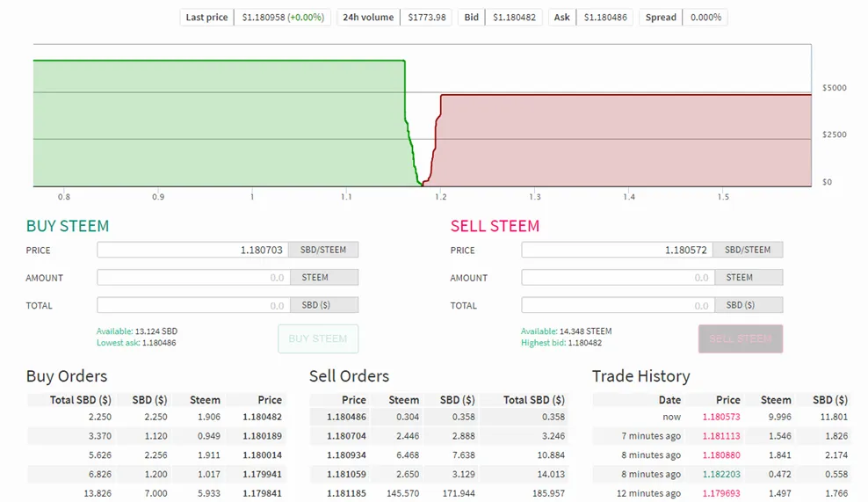Focus the Buy Steem total field

click(x=193, y=305)
